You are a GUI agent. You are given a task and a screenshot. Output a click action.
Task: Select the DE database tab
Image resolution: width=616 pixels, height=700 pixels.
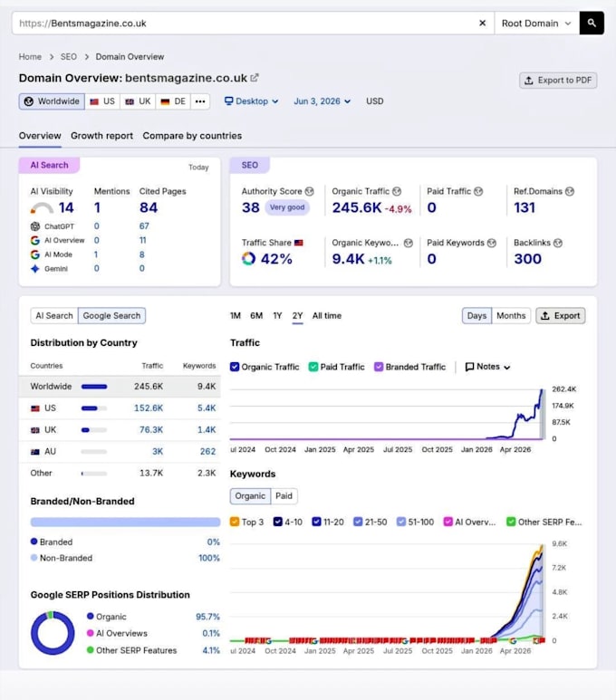click(x=173, y=101)
